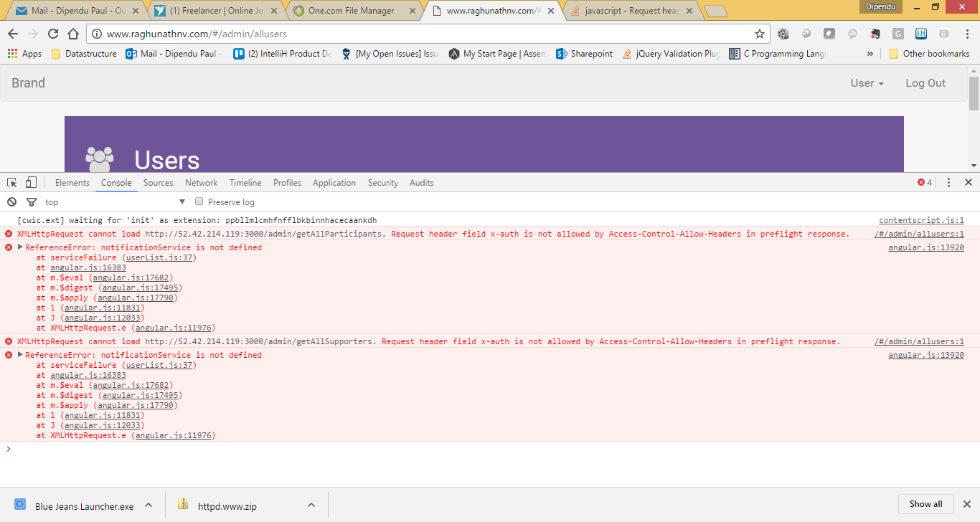
Task: Open contentscript.js:1 source link
Action: pyautogui.click(x=922, y=220)
